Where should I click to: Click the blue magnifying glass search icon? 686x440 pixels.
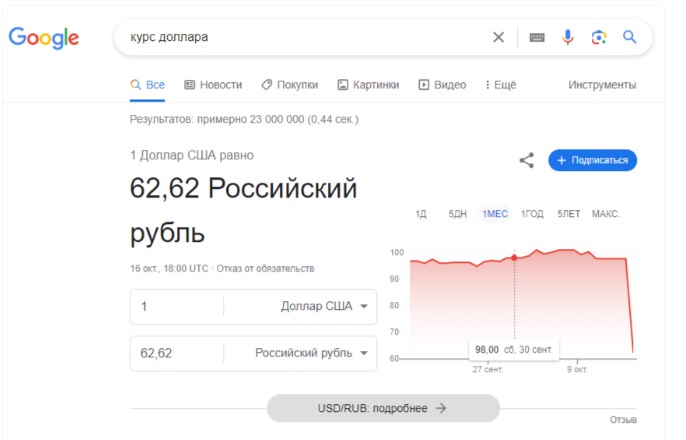point(630,37)
